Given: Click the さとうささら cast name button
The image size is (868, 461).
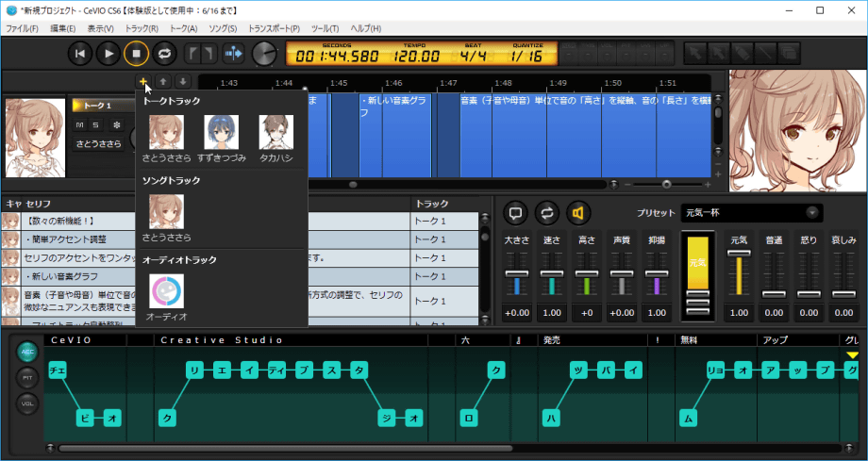Looking at the screenshot, I should pos(98,144).
